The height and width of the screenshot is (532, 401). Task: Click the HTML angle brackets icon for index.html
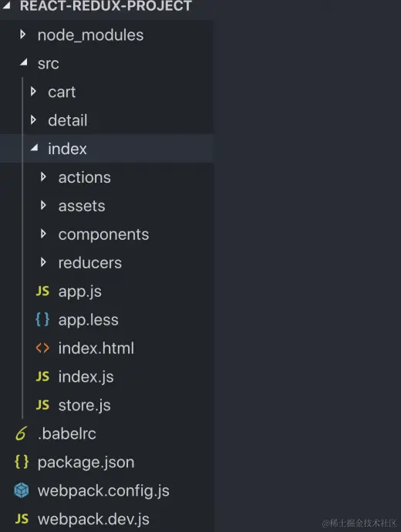tap(42, 348)
